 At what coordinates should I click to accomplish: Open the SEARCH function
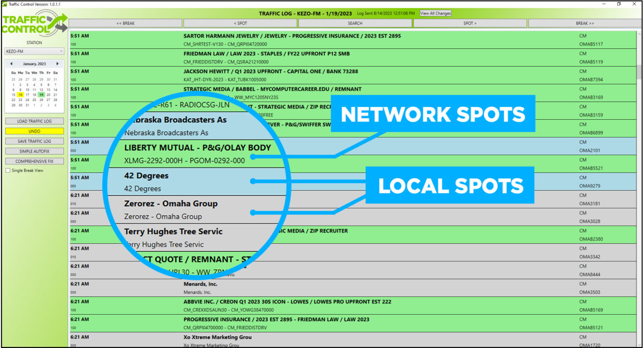click(355, 23)
